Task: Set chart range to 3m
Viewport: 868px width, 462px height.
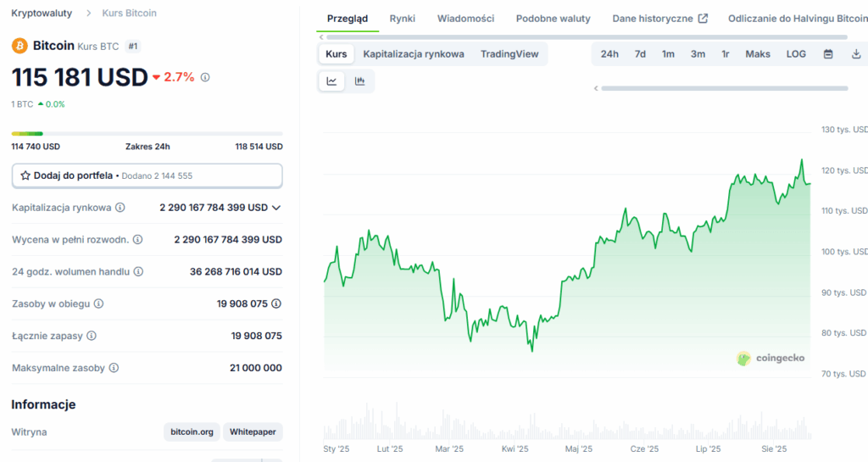Action: (698, 54)
